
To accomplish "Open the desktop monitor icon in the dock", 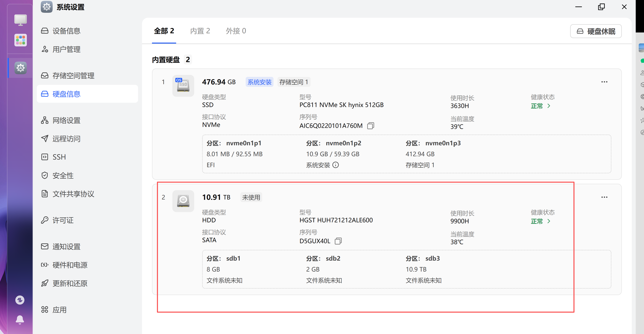I will pyautogui.click(x=20, y=20).
